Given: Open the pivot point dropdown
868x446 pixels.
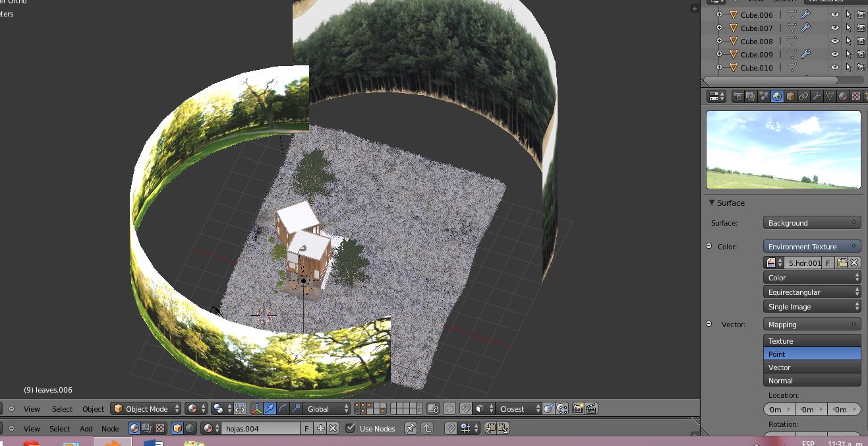Looking at the screenshot, I should pos(222,408).
